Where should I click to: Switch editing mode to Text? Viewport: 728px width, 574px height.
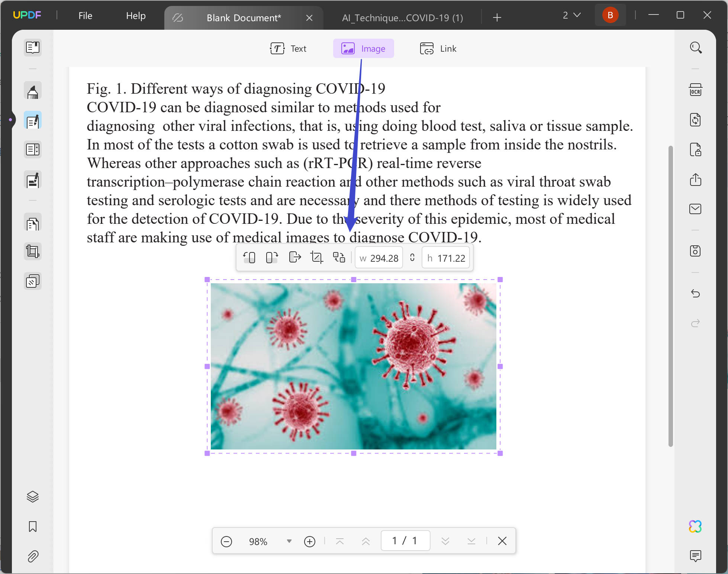[x=289, y=48]
